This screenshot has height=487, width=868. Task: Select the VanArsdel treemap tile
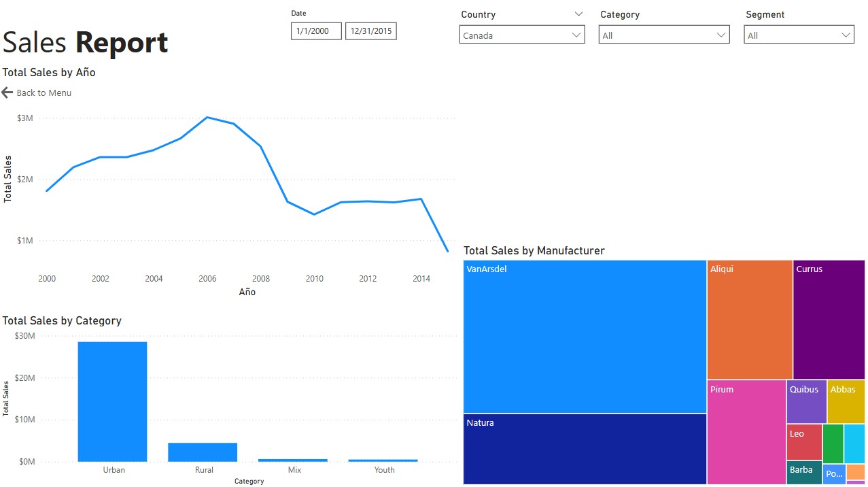tap(585, 337)
